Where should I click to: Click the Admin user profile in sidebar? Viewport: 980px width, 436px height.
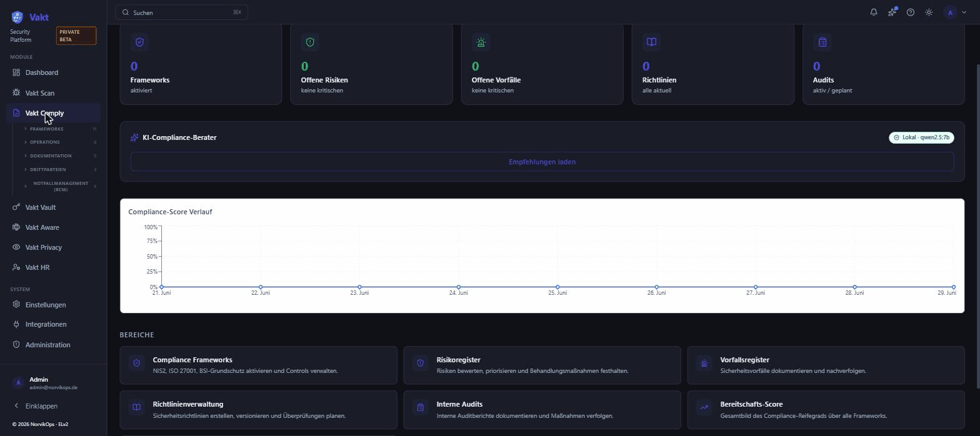coord(54,383)
